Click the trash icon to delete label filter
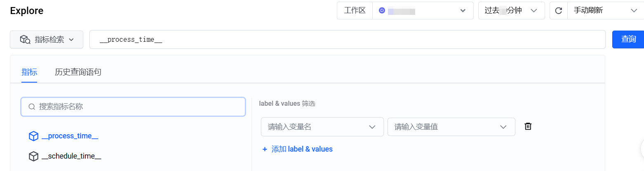Screen dimensions: 644x171 [x=528, y=126]
